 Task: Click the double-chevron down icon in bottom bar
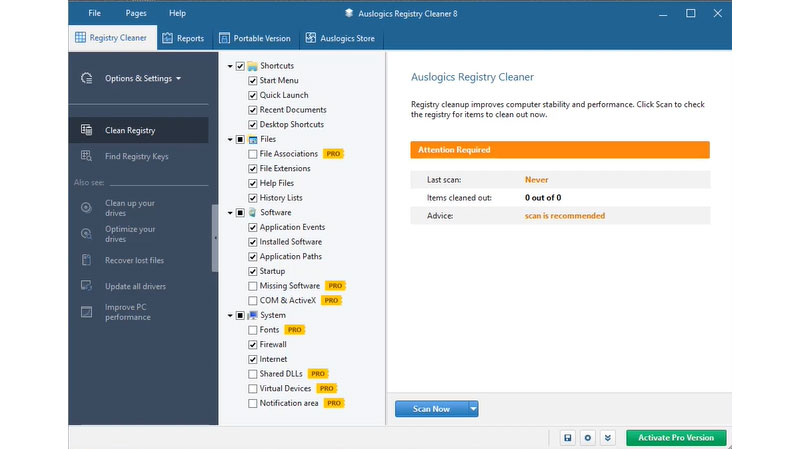coord(608,438)
